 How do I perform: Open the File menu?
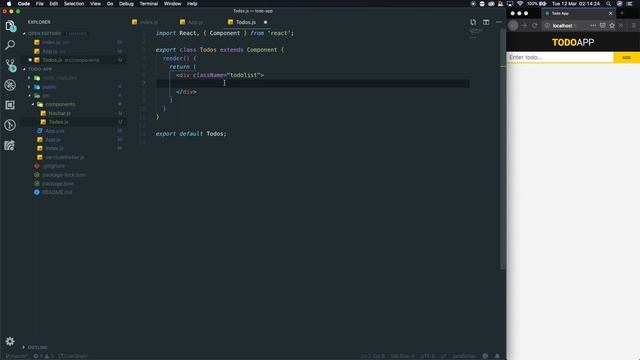pos(40,4)
